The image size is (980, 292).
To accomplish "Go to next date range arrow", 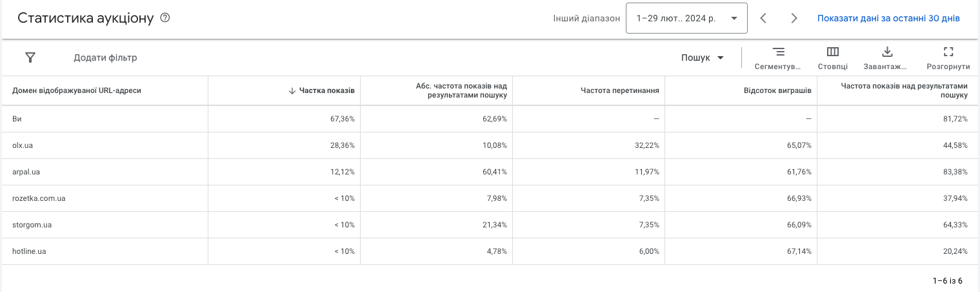I will pyautogui.click(x=794, y=18).
